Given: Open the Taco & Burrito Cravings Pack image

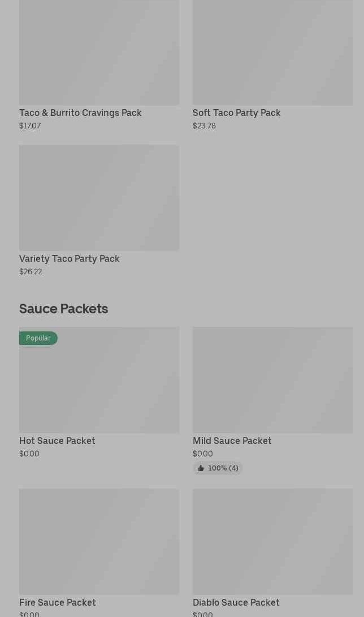Looking at the screenshot, I should 99,53.
